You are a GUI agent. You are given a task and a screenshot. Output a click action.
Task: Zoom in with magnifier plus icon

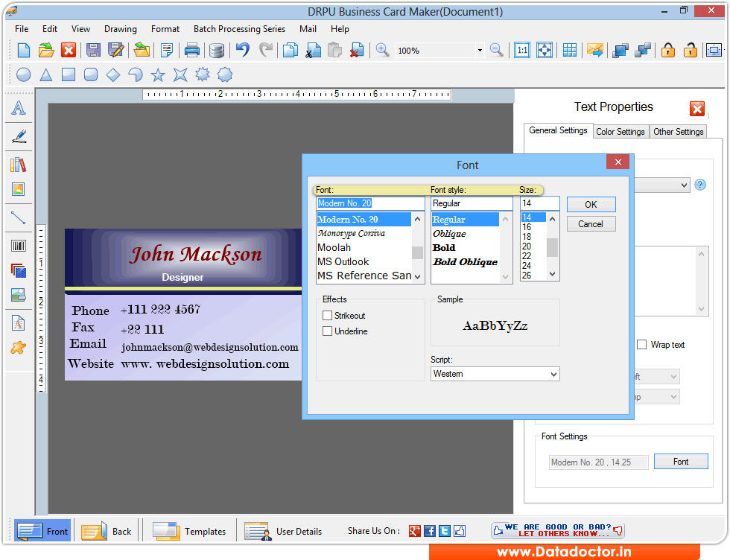pos(382,50)
